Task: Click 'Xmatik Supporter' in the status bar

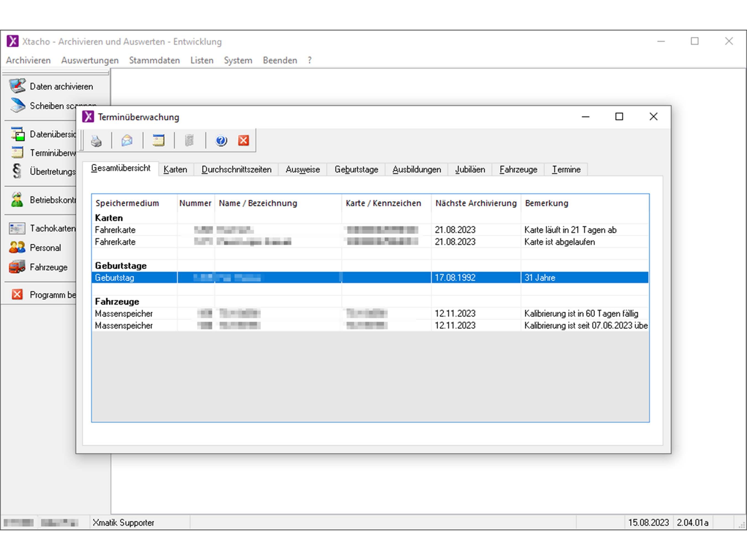Action: tap(123, 522)
